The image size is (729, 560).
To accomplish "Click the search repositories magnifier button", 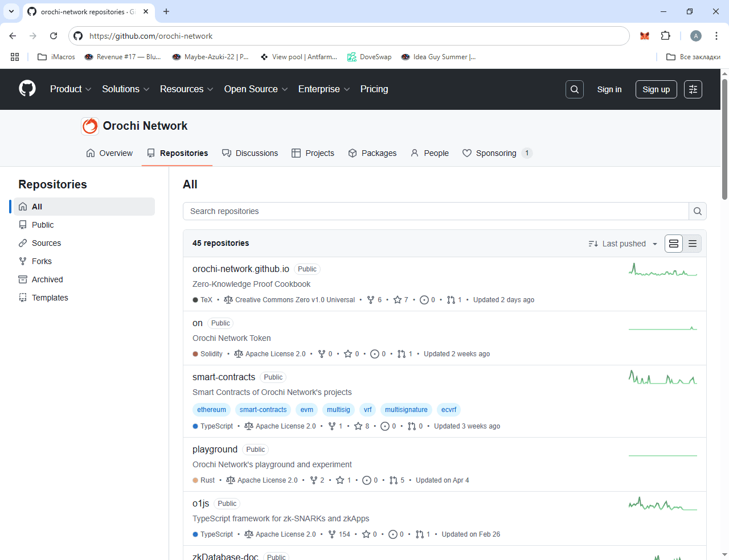I will coord(698,211).
